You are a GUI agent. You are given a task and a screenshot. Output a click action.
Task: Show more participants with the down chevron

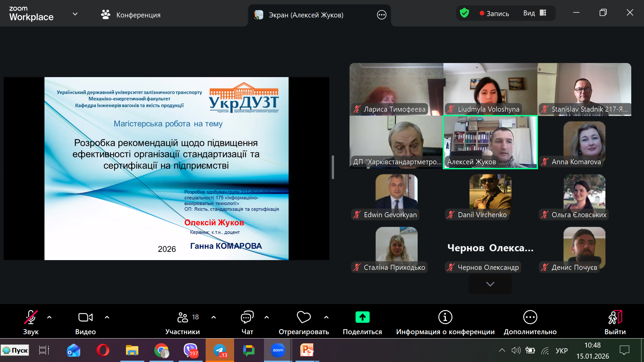pos(490,284)
